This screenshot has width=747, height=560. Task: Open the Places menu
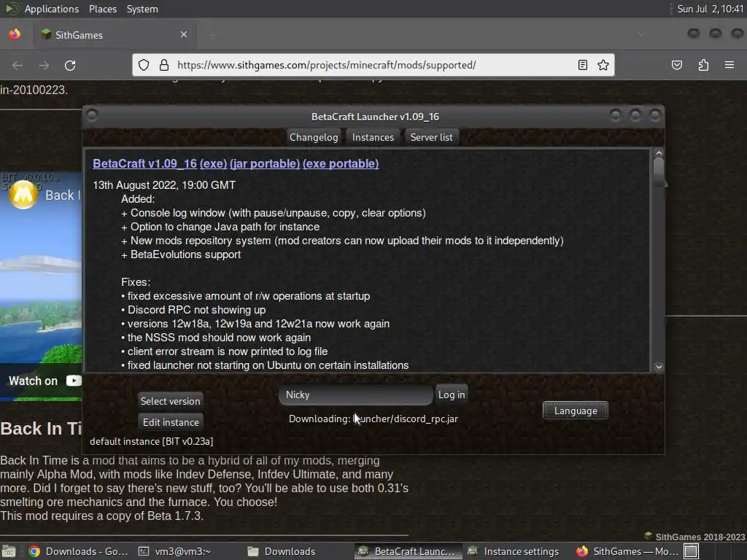102,9
